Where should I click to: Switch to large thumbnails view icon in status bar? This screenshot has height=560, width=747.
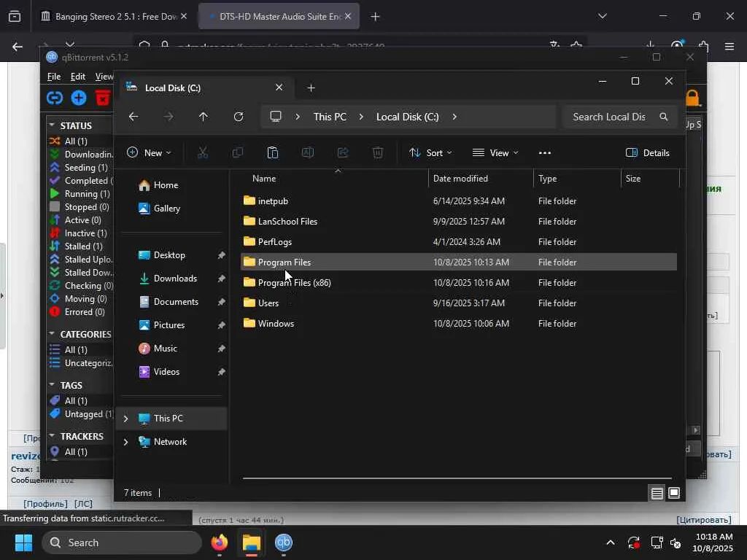[674, 493]
